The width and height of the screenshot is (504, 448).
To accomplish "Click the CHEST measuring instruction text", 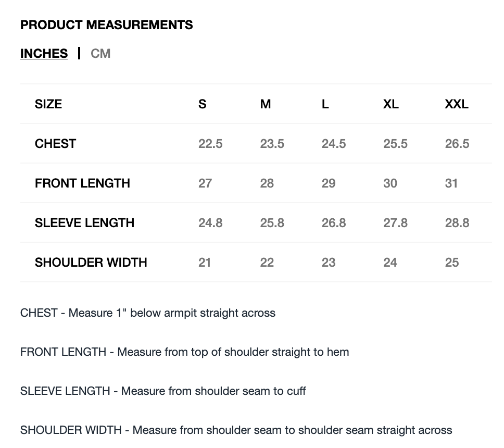I will point(148,313).
